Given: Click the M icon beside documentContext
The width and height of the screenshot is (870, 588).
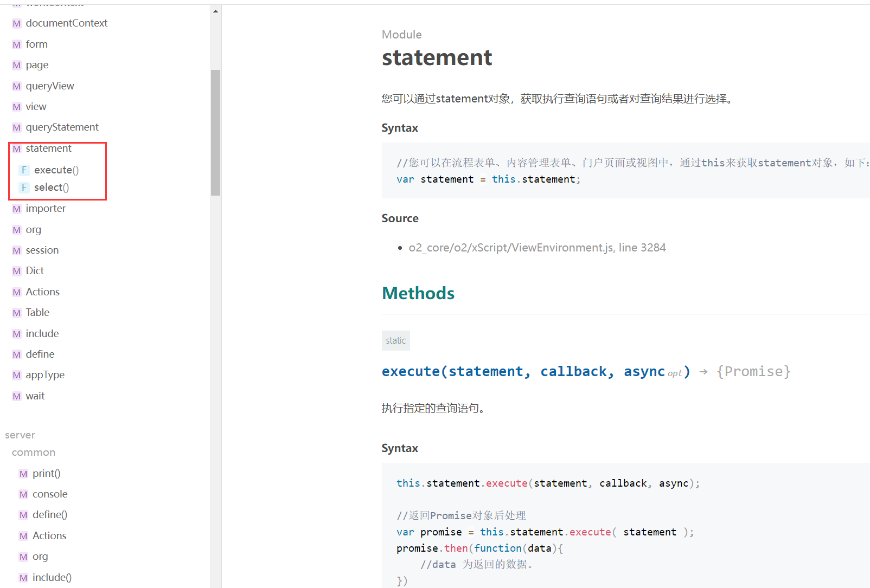Looking at the screenshot, I should (x=17, y=24).
